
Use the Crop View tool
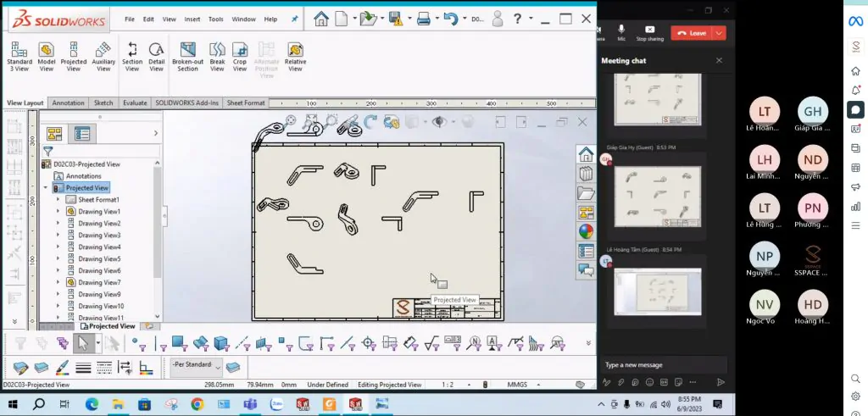240,57
